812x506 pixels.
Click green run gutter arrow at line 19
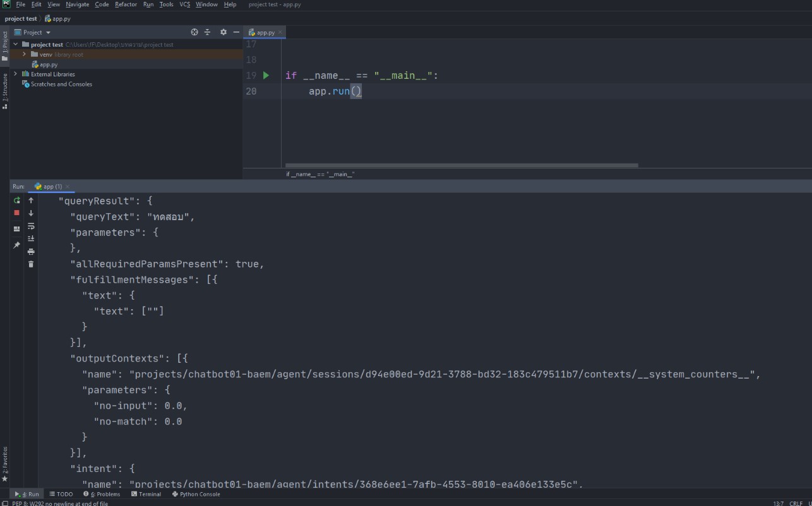tap(266, 75)
